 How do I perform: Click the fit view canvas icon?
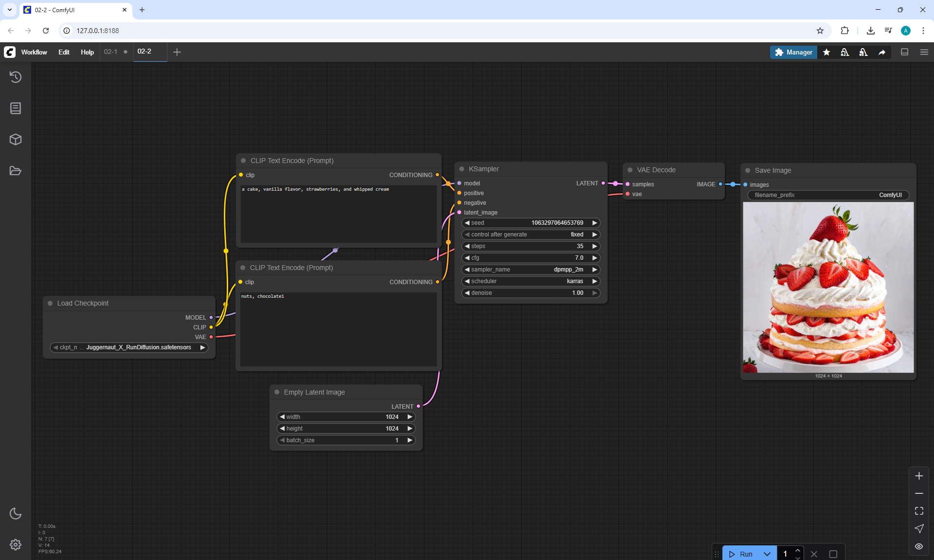click(919, 511)
